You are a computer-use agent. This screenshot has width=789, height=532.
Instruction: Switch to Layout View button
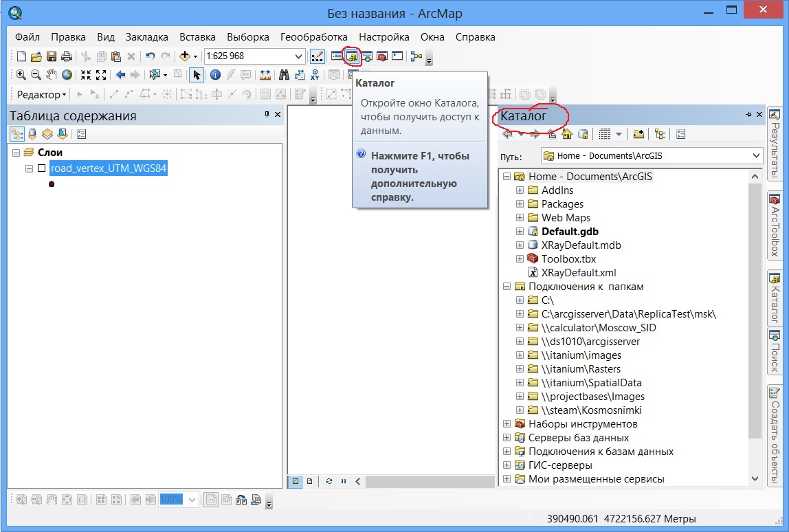click(309, 481)
